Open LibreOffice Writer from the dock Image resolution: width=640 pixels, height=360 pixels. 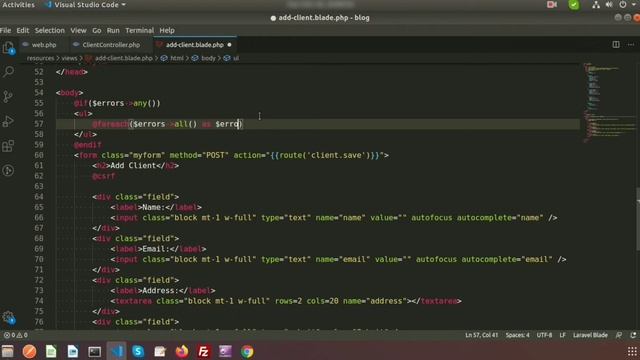pyautogui.click(x=73, y=351)
